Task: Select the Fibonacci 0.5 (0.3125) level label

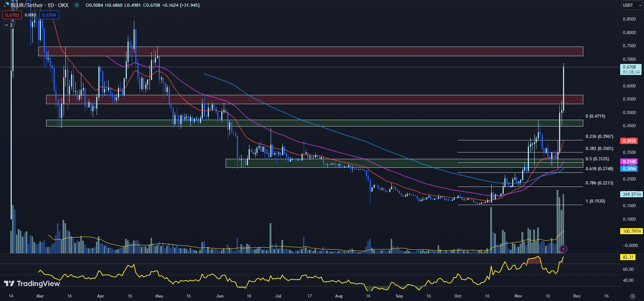Action: (x=597, y=159)
